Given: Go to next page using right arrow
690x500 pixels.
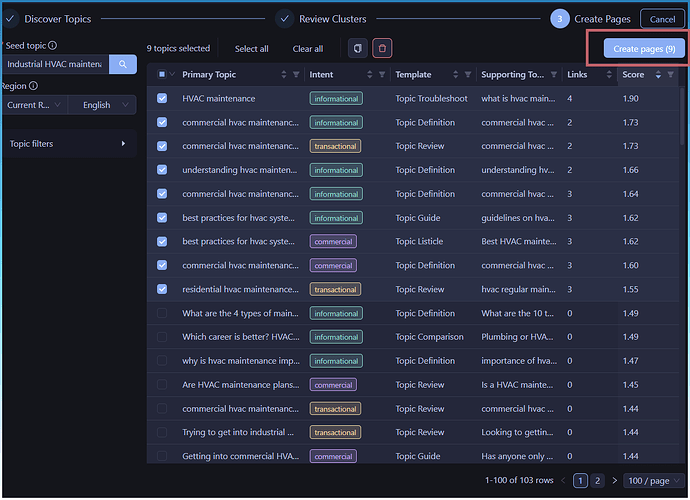Looking at the screenshot, I should point(615,481).
